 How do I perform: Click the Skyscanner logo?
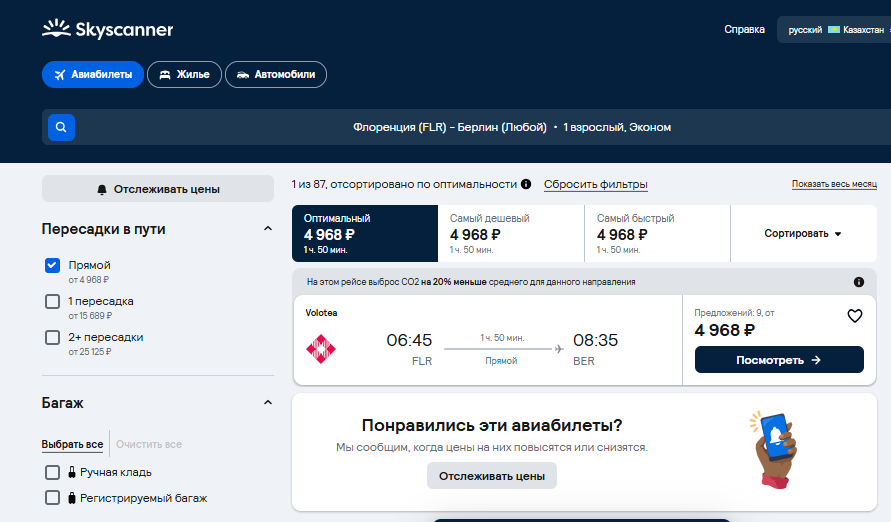point(107,29)
